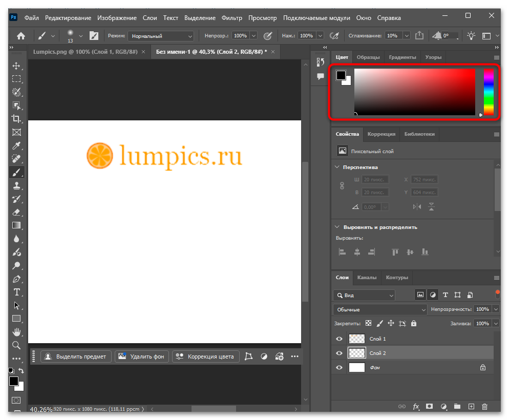Pick a hue on spectrum slider
Screen dimensions: 509x420
pos(489,92)
